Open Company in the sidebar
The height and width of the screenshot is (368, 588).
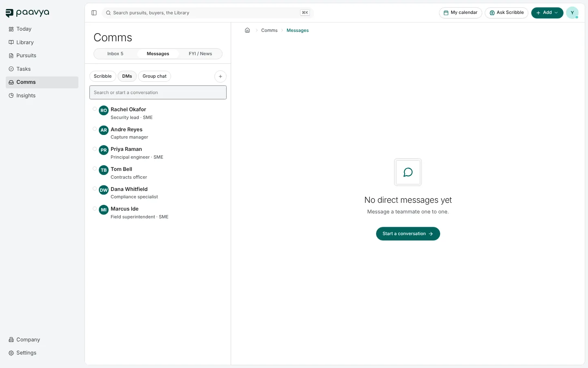point(42,340)
